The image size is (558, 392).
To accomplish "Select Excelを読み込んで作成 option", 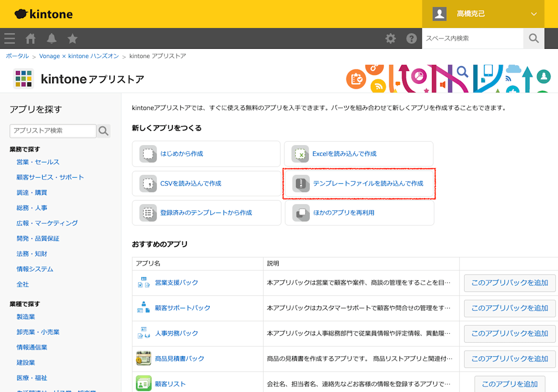I will [359, 154].
